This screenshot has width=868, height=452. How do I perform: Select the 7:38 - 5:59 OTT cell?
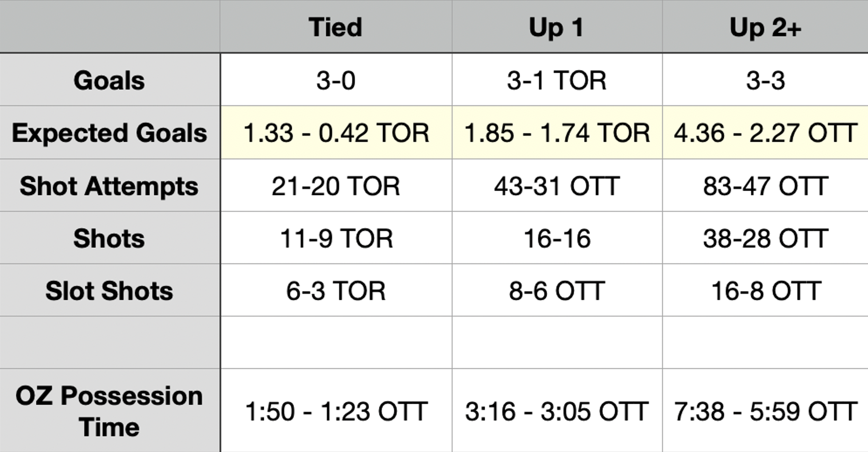[765, 411]
